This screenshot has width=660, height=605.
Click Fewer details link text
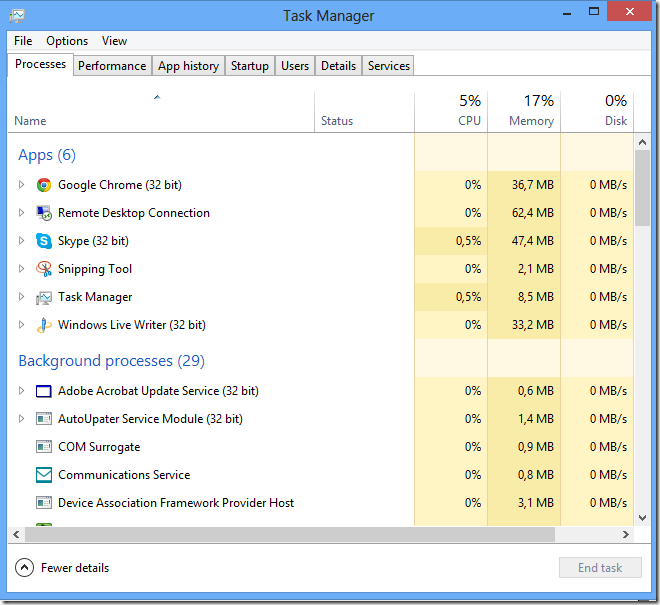pyautogui.click(x=75, y=568)
